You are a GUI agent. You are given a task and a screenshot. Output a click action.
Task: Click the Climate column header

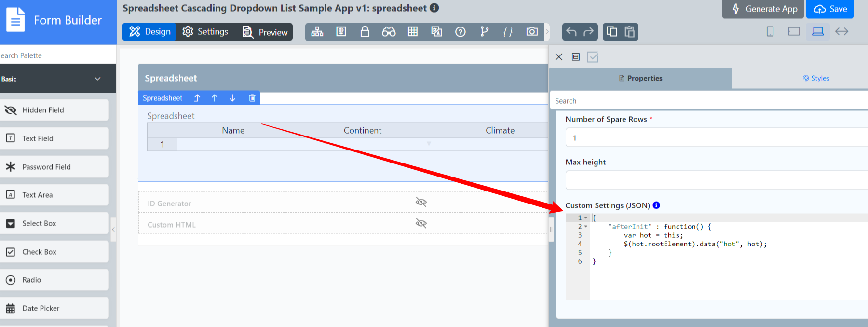tap(492, 130)
